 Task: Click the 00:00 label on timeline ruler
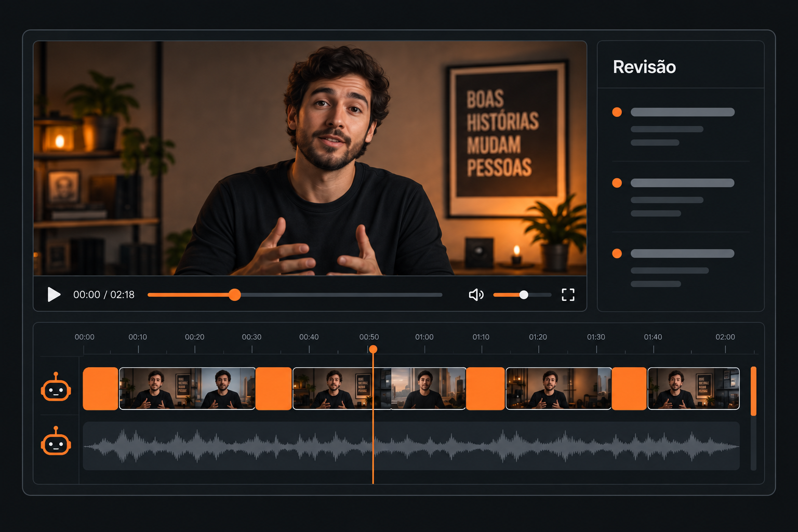pos(84,337)
